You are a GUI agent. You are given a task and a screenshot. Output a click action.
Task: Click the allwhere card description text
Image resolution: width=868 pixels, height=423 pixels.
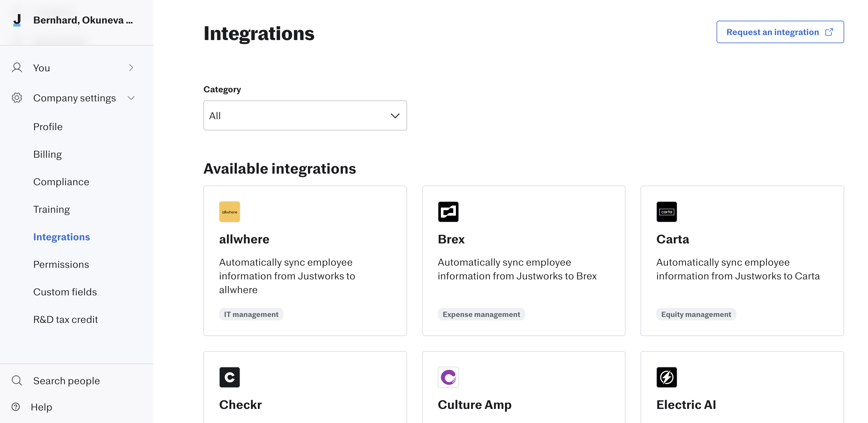[287, 276]
